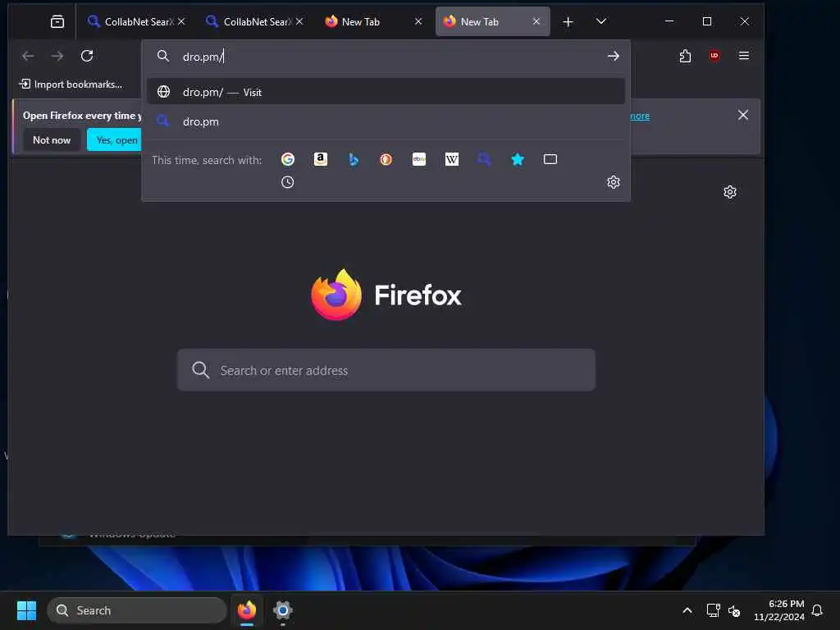Search history using the clock icon

click(288, 182)
